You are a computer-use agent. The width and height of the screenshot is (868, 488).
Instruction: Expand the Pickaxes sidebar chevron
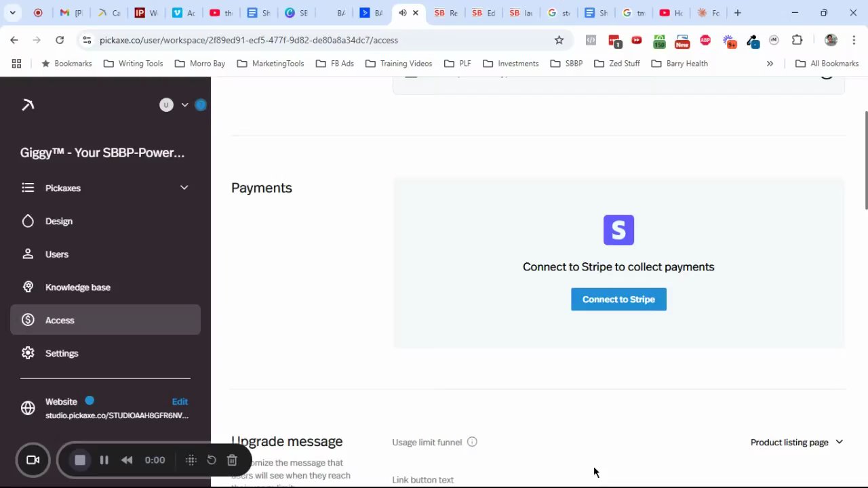184,188
